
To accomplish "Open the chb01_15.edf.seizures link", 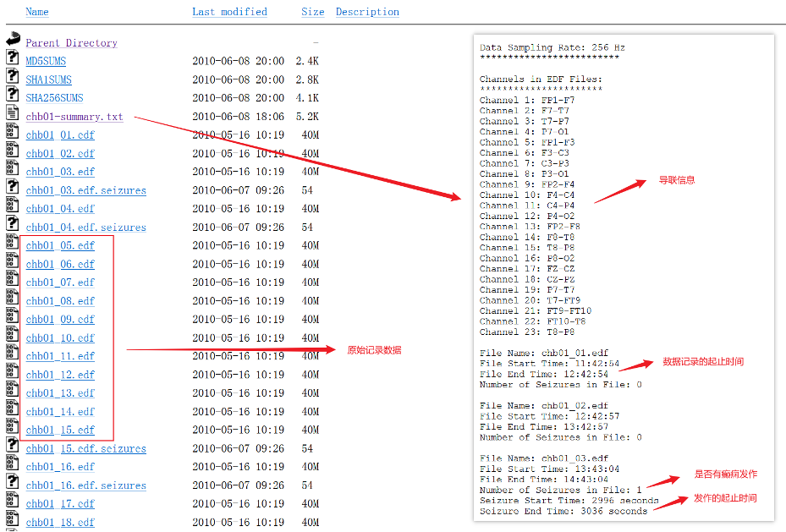I will coord(85,449).
